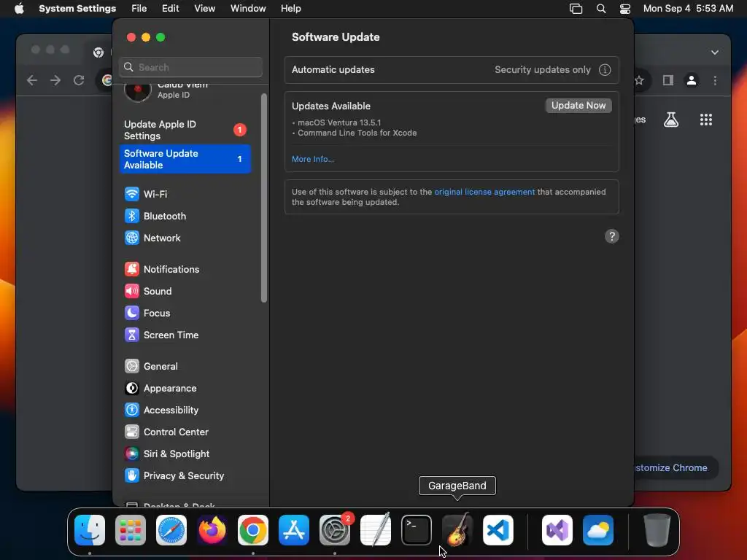The image size is (747, 560).
Task: Click the Customize Chrome button
Action: 676,467
